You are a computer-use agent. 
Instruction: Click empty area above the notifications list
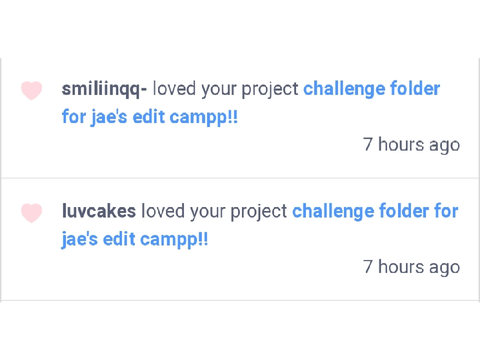240,28
